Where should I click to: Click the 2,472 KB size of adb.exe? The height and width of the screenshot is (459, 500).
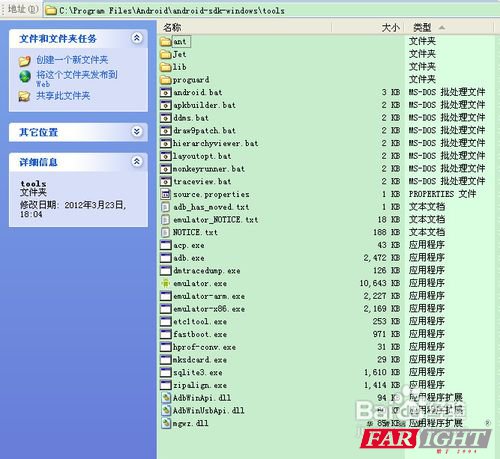pos(382,258)
